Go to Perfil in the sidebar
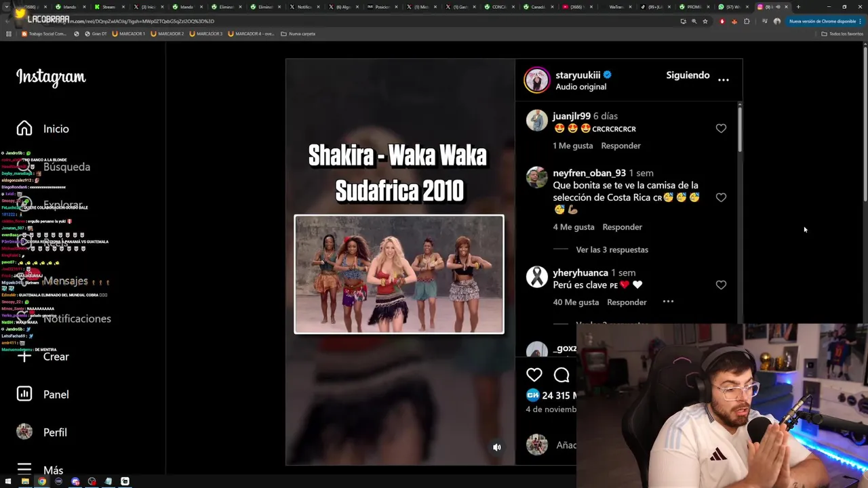This screenshot has width=868, height=488. click(x=42, y=432)
